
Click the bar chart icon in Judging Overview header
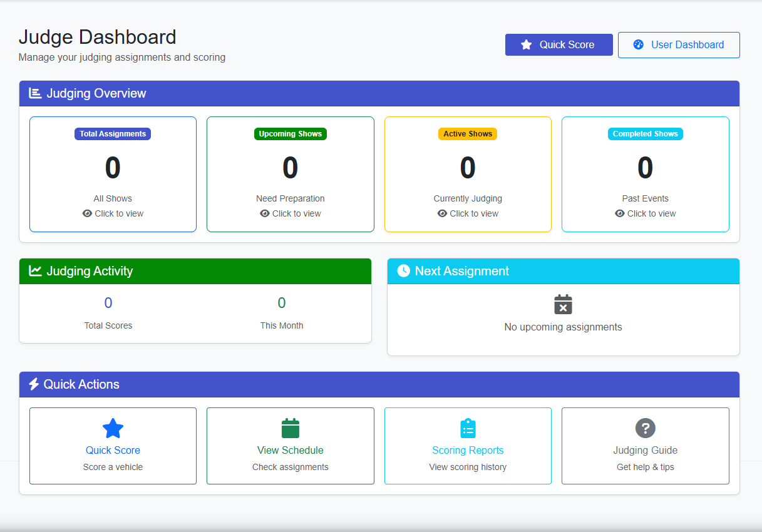pyautogui.click(x=36, y=93)
